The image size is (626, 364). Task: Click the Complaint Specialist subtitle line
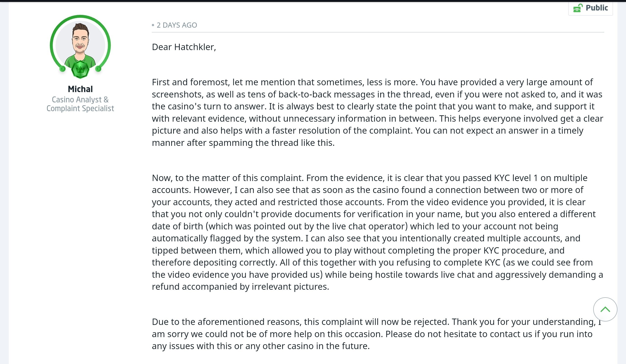click(x=80, y=108)
